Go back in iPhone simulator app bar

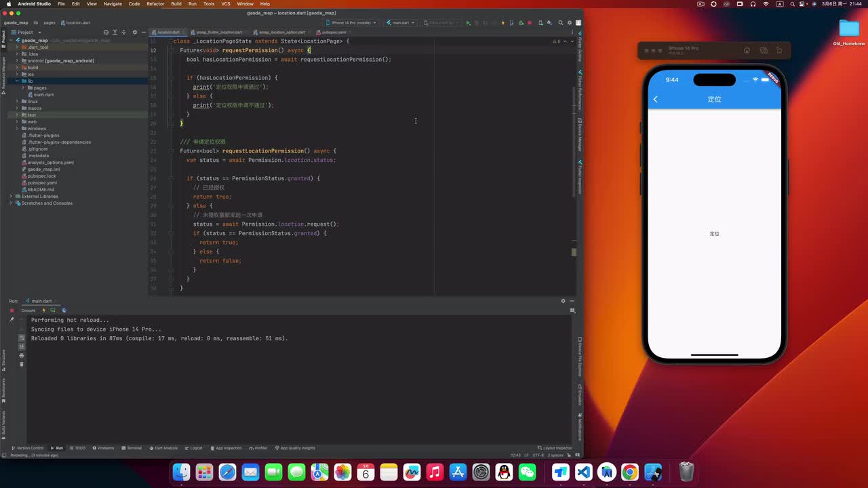coord(656,100)
